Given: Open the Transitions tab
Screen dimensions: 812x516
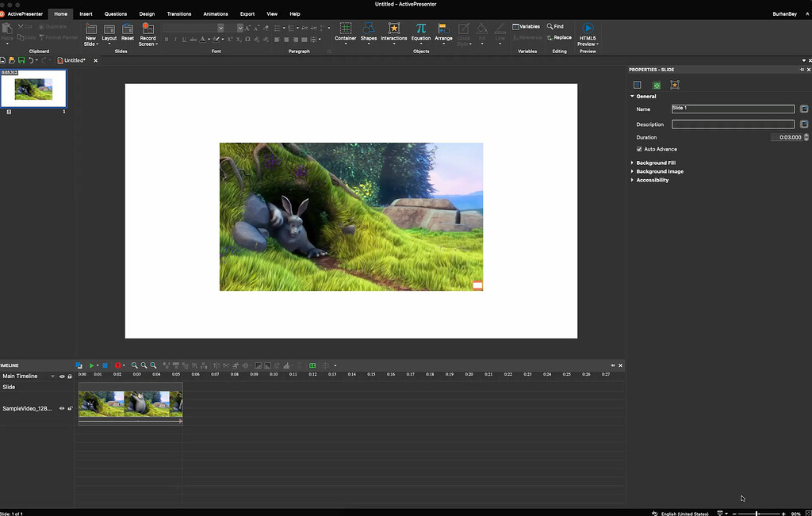Looking at the screenshot, I should (x=179, y=14).
